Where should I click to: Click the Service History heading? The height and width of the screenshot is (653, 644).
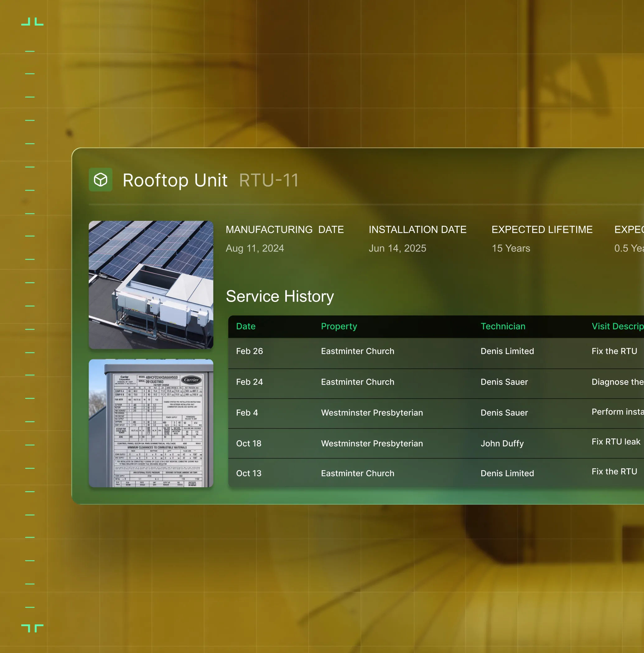pyautogui.click(x=280, y=296)
